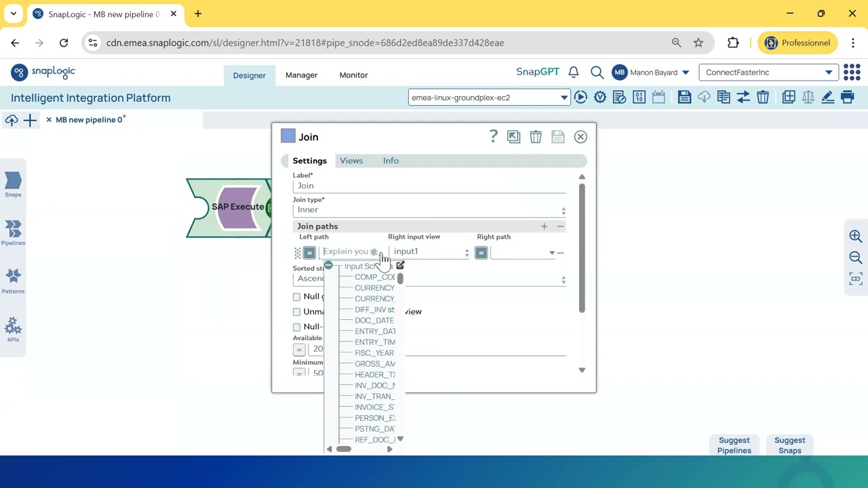Image resolution: width=868 pixels, height=488 pixels.
Task: Open Patterns in the left sidebar
Action: (13, 281)
